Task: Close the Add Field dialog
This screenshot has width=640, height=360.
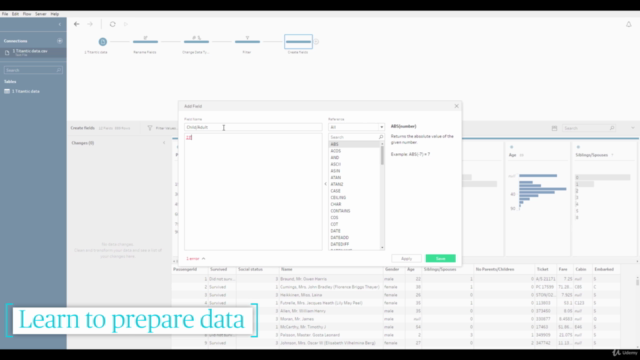Action: tap(456, 106)
